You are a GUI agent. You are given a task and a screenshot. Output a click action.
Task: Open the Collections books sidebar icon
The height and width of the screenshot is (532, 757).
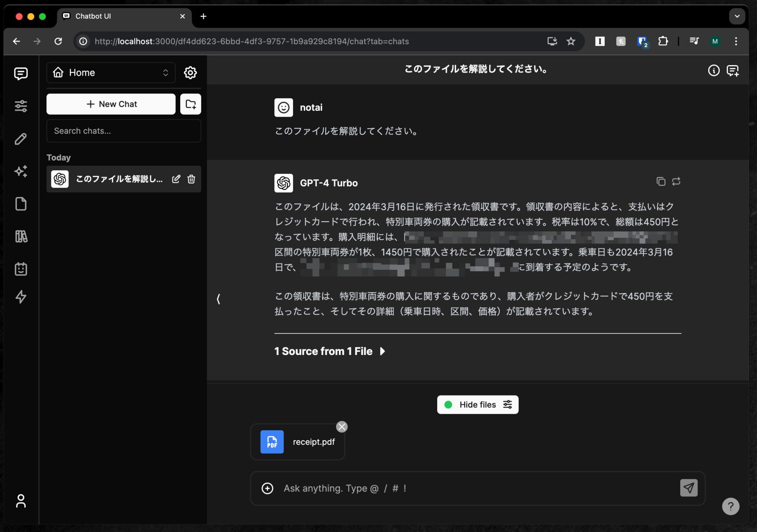point(21,237)
